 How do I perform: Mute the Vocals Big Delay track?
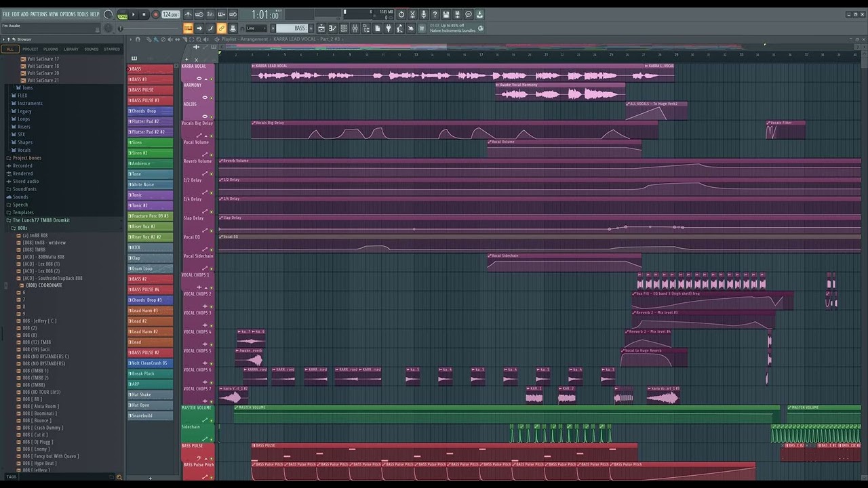pyautogui.click(x=212, y=136)
